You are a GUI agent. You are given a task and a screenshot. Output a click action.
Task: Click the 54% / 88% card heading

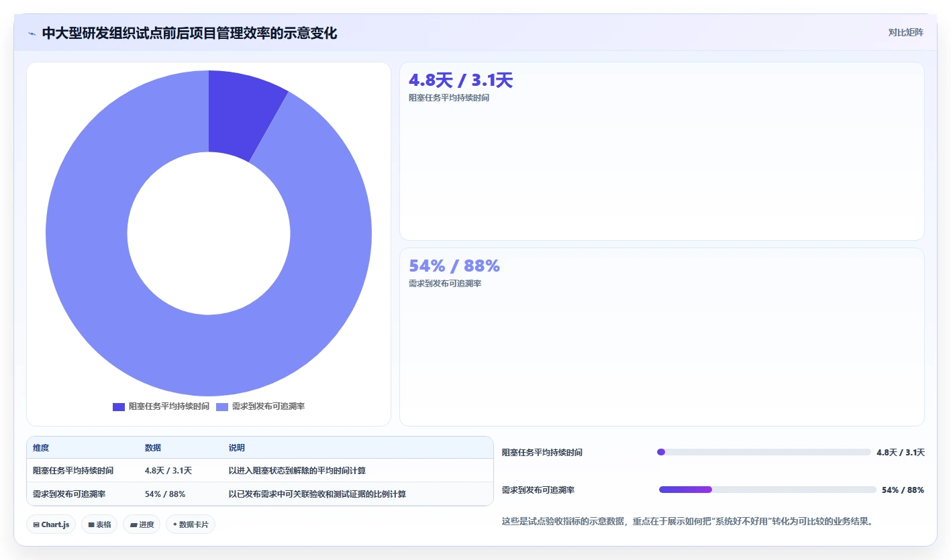[x=454, y=266]
